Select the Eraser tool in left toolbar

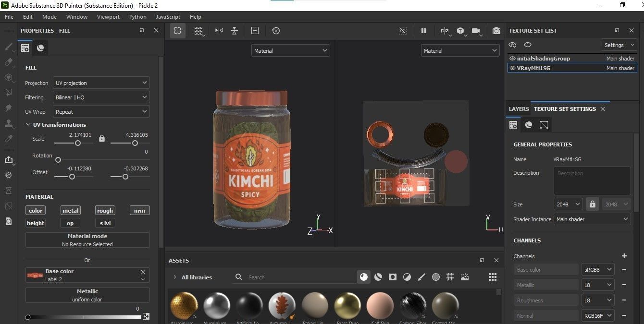pyautogui.click(x=8, y=62)
